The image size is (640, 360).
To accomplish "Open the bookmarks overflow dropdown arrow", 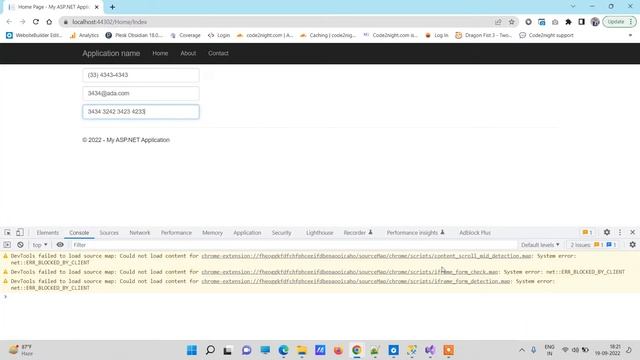I will tap(630, 36).
